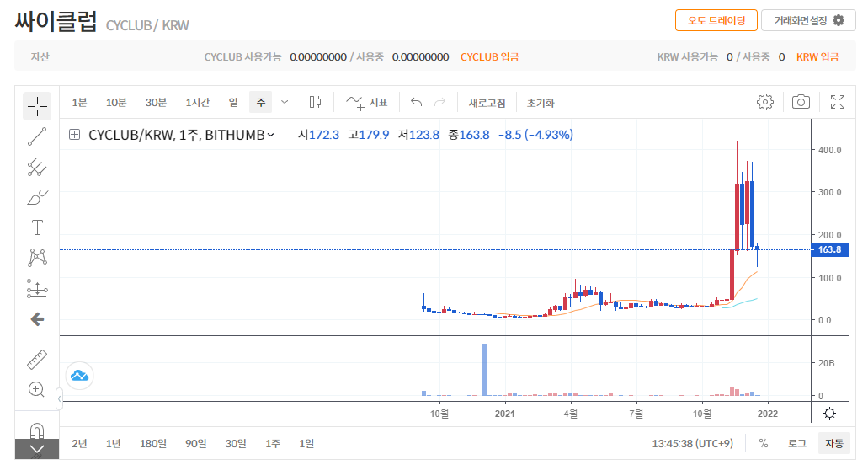The height and width of the screenshot is (465, 868).
Task: Open time axis settings gear
Action: pyautogui.click(x=829, y=413)
